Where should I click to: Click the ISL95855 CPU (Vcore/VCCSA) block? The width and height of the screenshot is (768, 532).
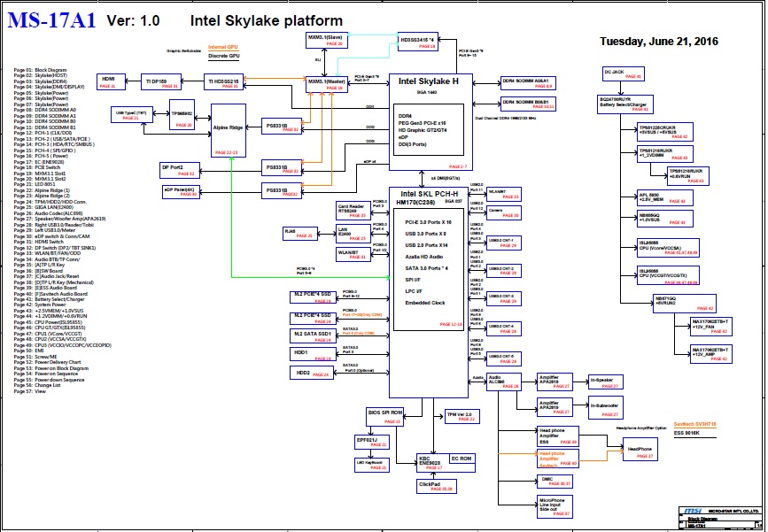click(x=668, y=248)
